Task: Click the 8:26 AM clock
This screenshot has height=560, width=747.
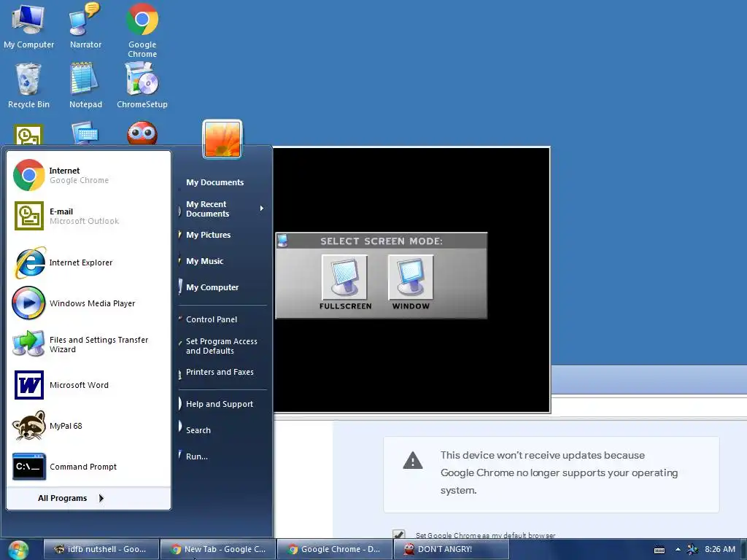Action: [x=720, y=549]
